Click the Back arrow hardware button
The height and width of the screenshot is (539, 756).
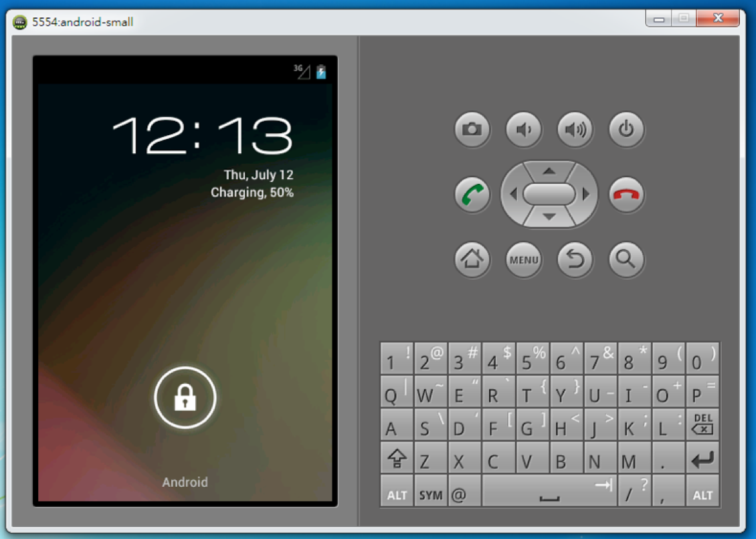tap(575, 259)
